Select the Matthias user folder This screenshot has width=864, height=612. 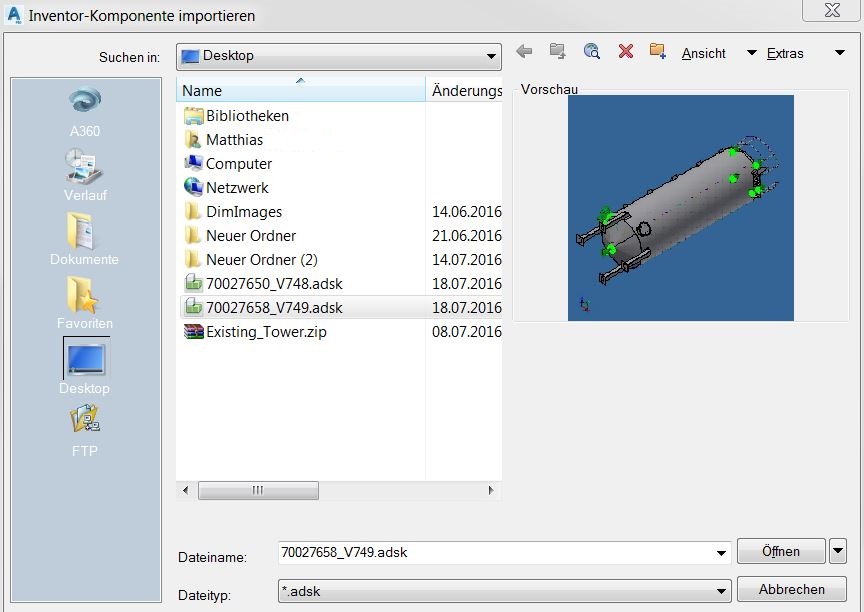tap(223, 140)
